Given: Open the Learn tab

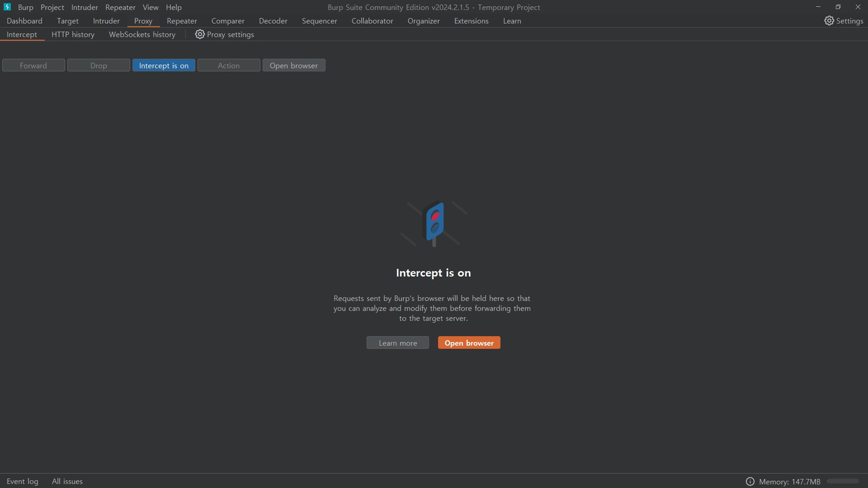Looking at the screenshot, I should [x=512, y=21].
